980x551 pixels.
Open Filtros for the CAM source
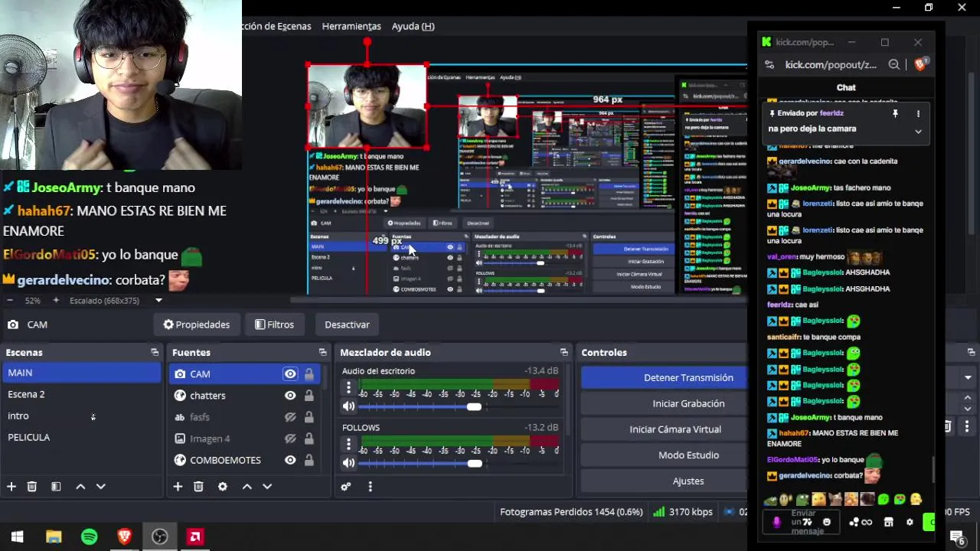point(274,324)
